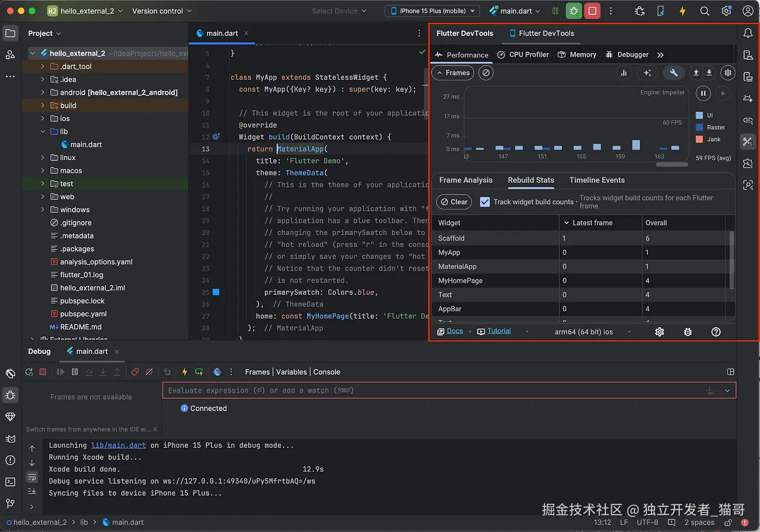The width and height of the screenshot is (760, 532).
Task: Open the Tutorial link in DevTools footer
Action: point(499,331)
